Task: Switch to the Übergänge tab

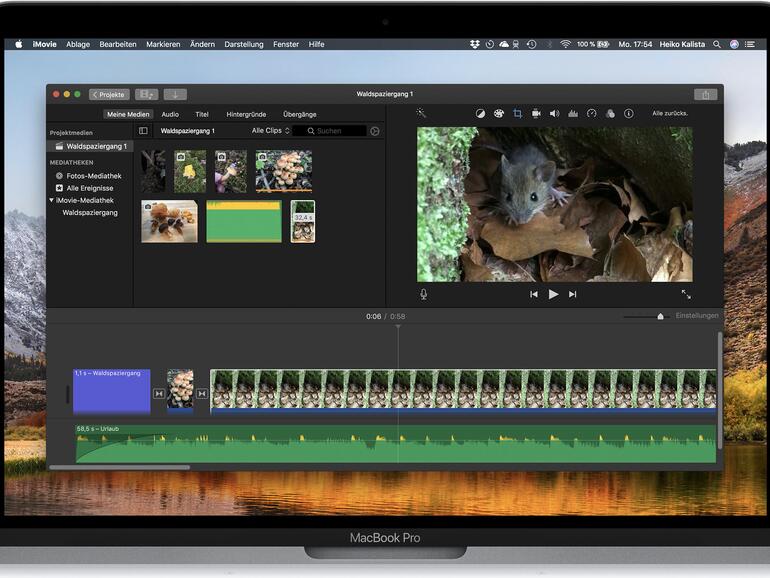Action: point(300,114)
